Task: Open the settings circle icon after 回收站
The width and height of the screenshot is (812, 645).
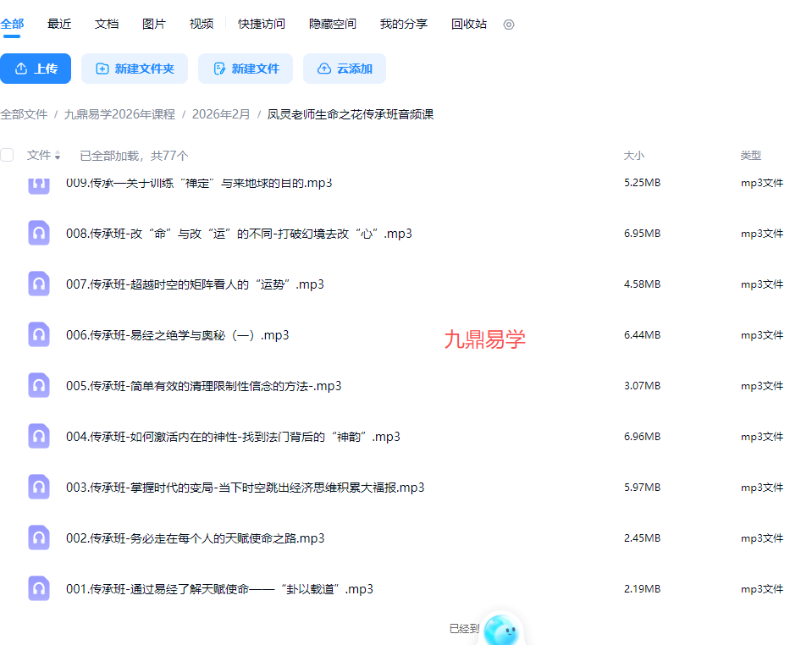Action: tap(509, 25)
